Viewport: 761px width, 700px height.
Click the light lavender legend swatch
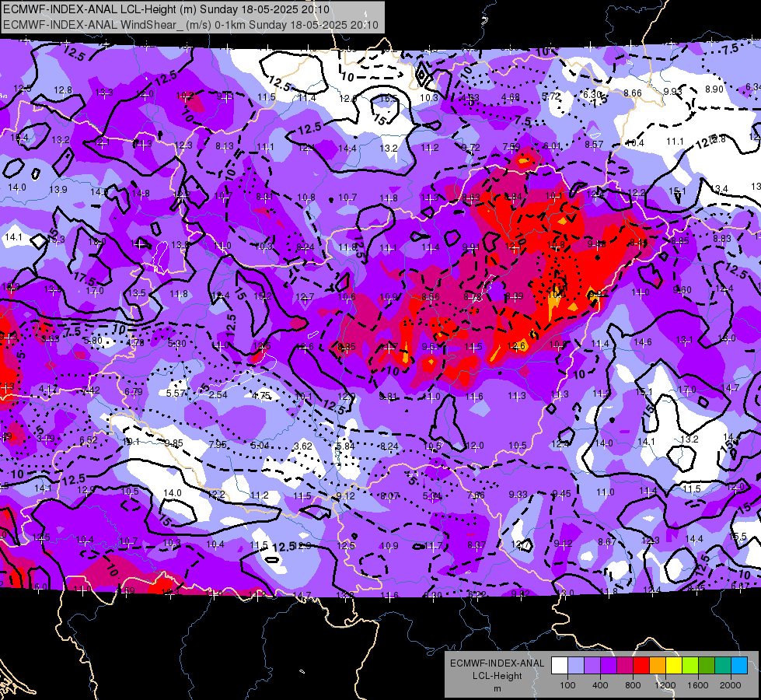pos(576,666)
